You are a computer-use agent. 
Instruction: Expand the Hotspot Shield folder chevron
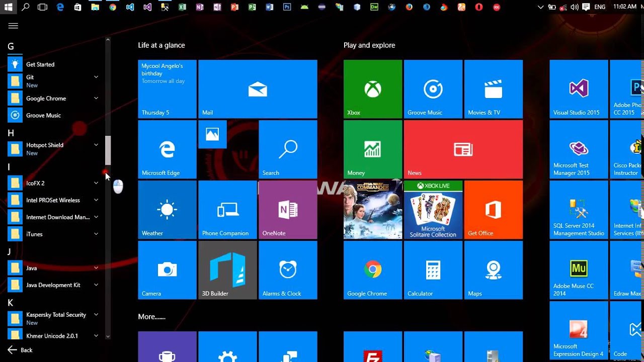point(96,145)
